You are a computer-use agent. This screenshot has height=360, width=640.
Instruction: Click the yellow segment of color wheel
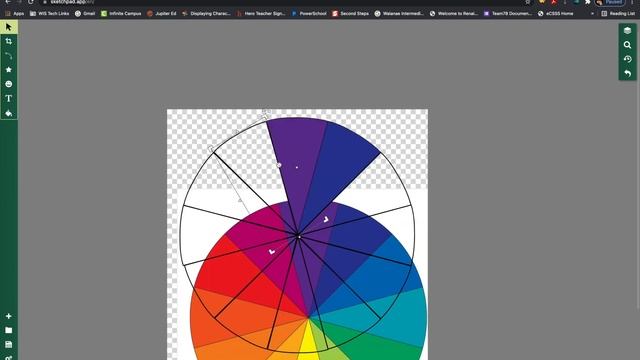309,345
